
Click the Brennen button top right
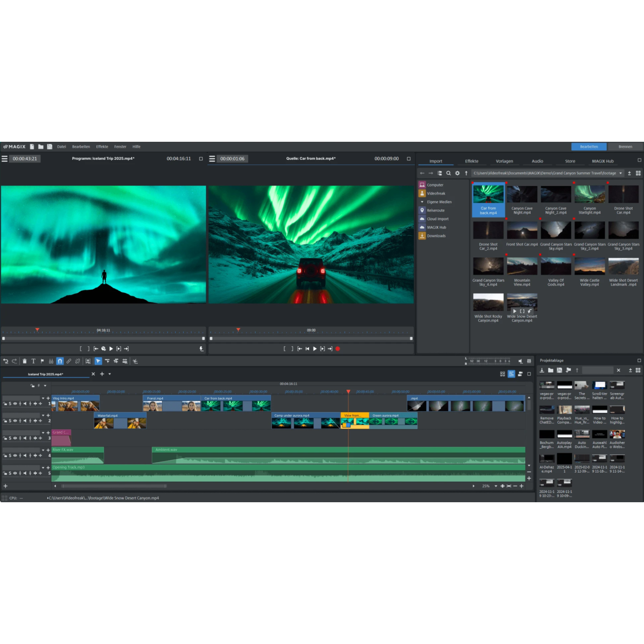coord(625,147)
